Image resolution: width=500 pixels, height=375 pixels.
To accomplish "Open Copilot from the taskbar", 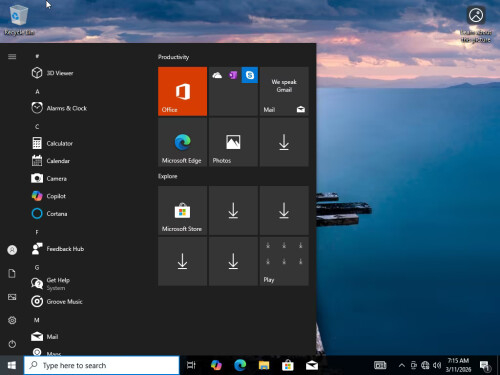I will (216, 365).
